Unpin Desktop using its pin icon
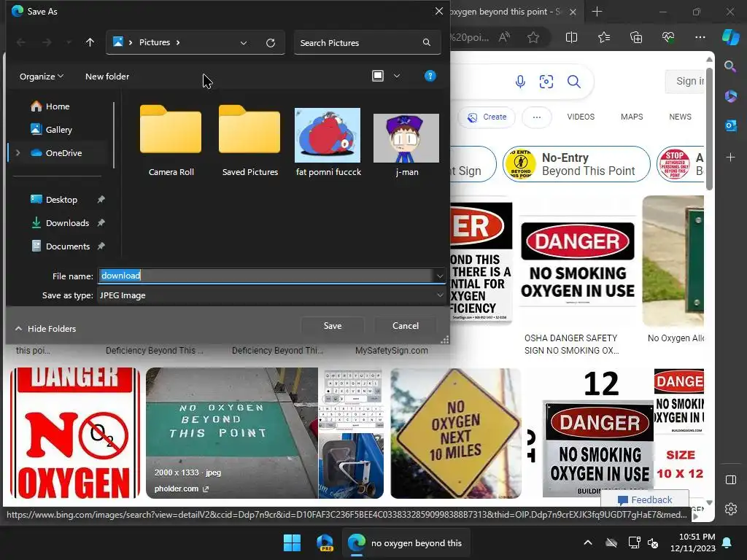This screenshot has height=560, width=747. click(101, 200)
